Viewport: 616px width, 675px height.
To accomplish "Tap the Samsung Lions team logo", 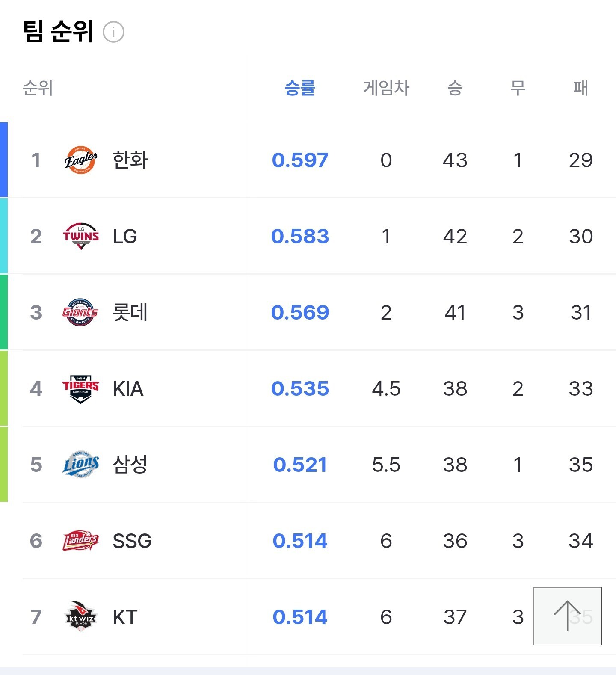I will coord(80,465).
